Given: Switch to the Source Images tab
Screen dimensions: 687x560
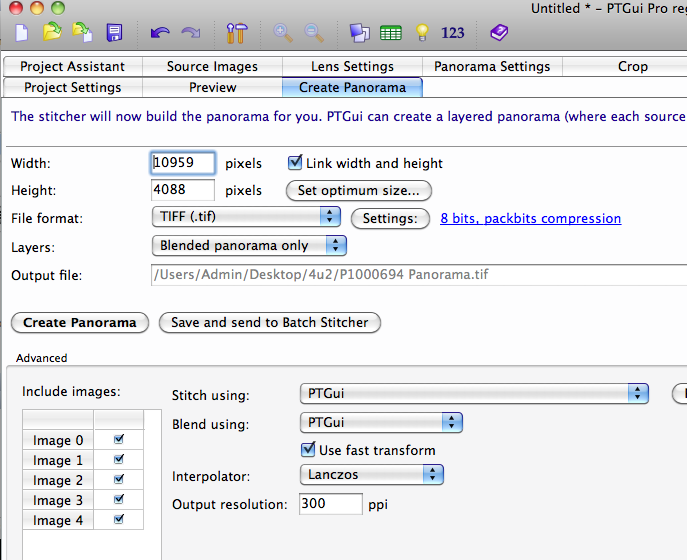Looking at the screenshot, I should coord(212,67).
